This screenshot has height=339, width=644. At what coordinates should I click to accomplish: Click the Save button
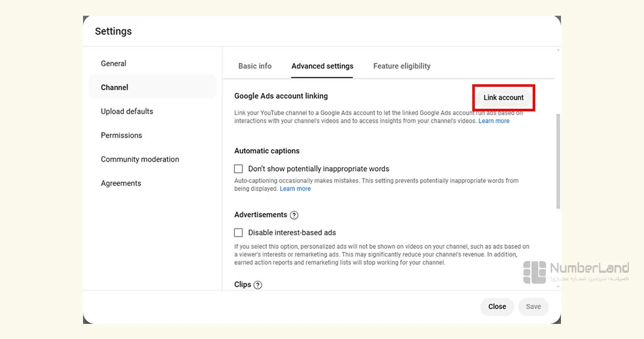coord(533,306)
